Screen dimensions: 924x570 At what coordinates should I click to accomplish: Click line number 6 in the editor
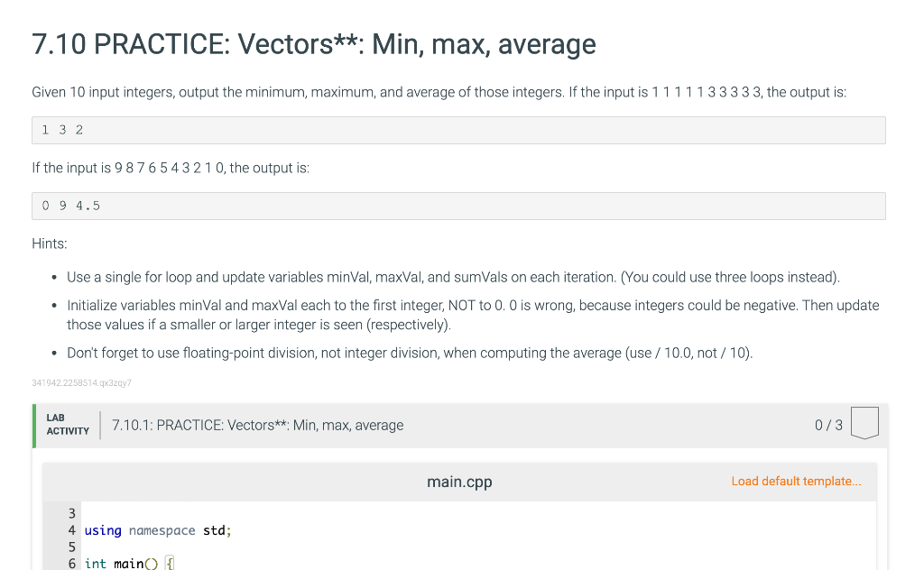click(71, 563)
